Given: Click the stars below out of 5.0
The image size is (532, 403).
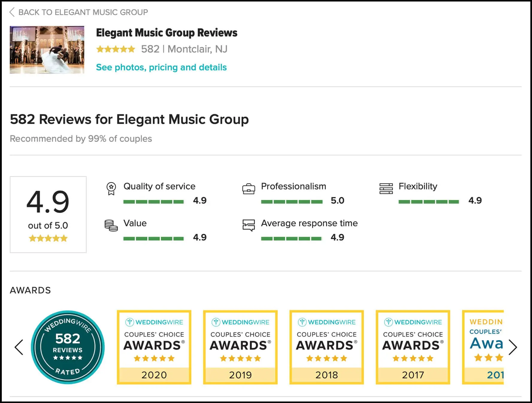Looking at the screenshot, I should (x=48, y=238).
